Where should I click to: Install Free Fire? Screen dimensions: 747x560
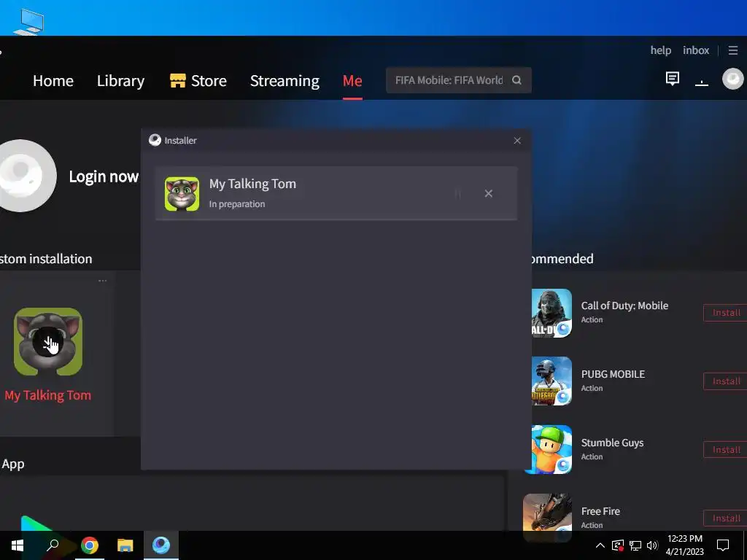pos(726,518)
